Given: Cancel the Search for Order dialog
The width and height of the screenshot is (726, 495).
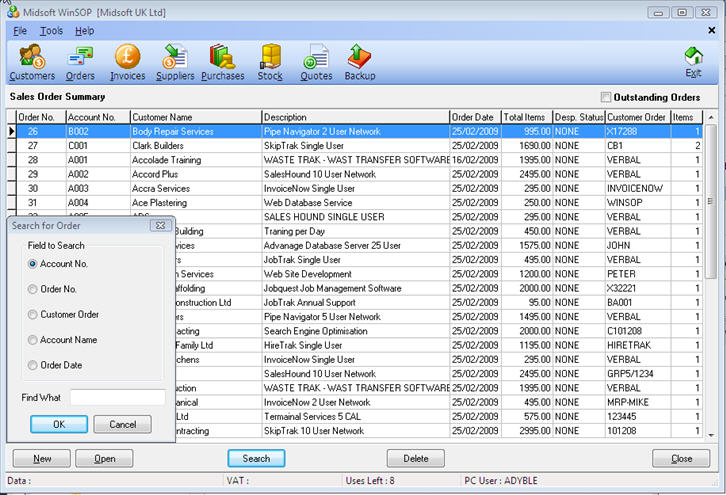Looking at the screenshot, I should tap(123, 424).
